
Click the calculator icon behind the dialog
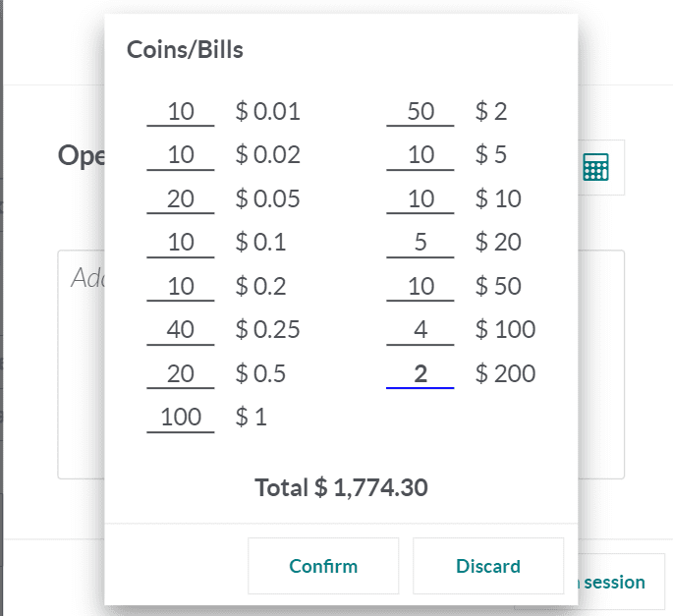pos(596,168)
